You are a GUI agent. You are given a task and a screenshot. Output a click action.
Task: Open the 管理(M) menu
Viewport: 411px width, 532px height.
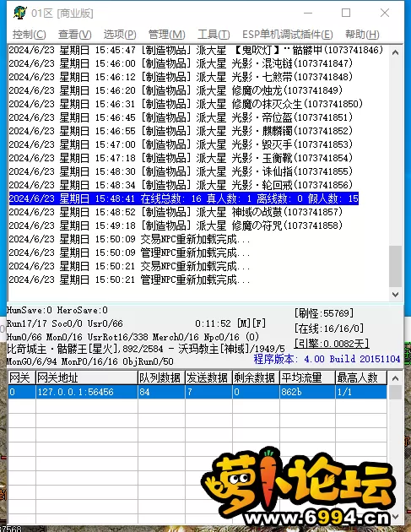click(x=166, y=35)
